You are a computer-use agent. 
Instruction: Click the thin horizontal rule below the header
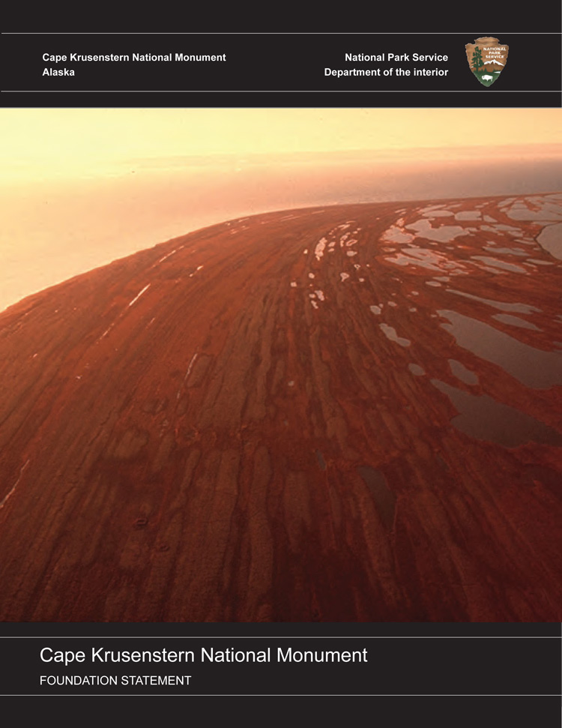(x=281, y=91)
